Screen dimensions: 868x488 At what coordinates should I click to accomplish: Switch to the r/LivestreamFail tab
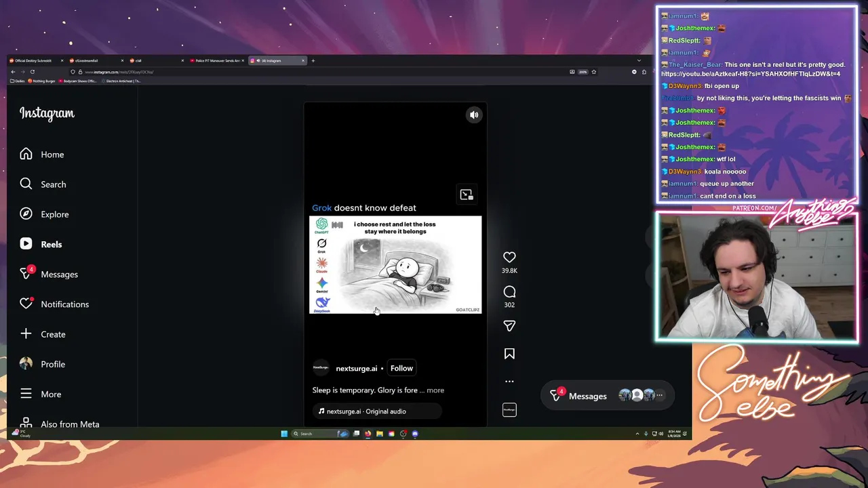pyautogui.click(x=96, y=61)
